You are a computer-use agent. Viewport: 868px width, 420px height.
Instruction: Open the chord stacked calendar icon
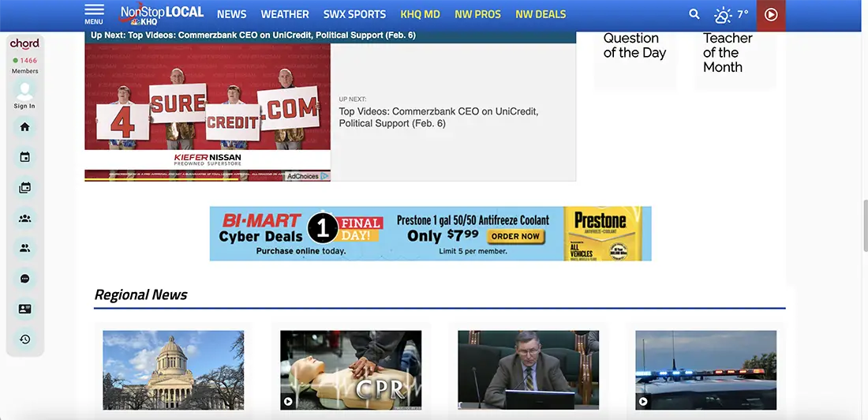point(25,188)
